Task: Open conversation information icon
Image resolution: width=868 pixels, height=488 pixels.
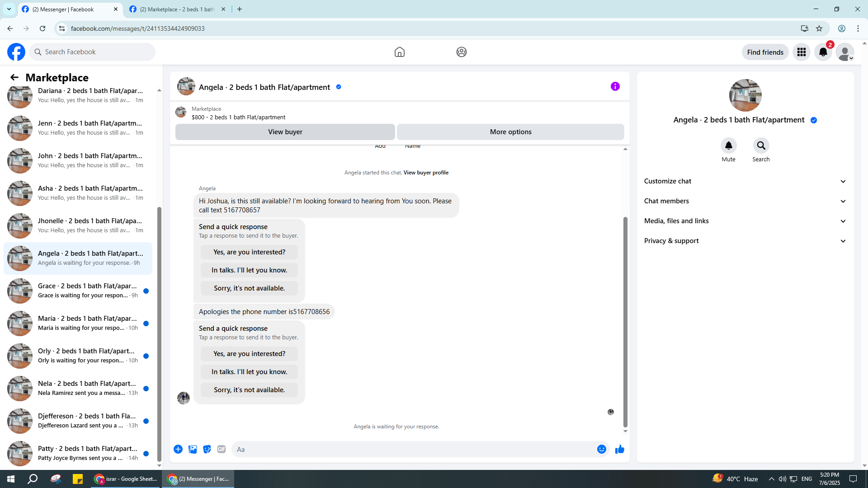Action: click(615, 86)
